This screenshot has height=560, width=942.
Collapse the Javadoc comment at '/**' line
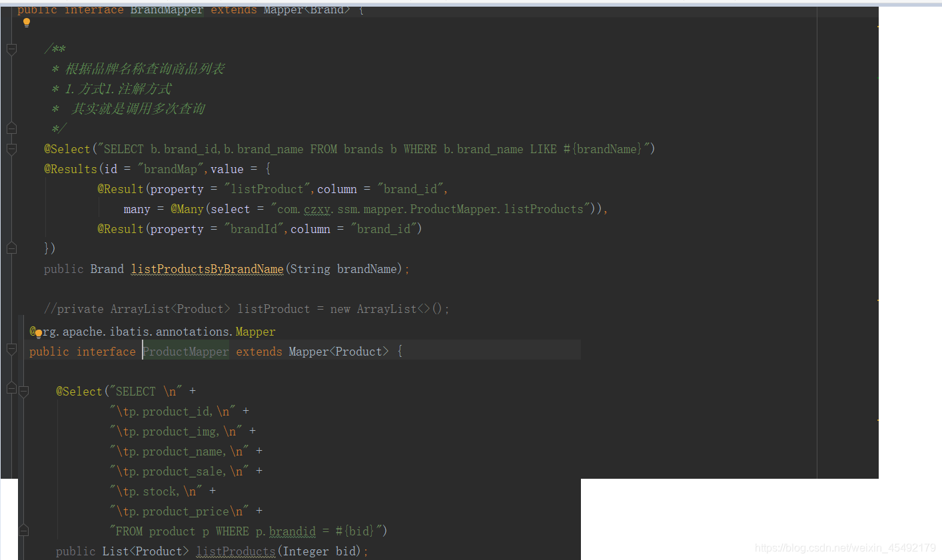(x=11, y=49)
